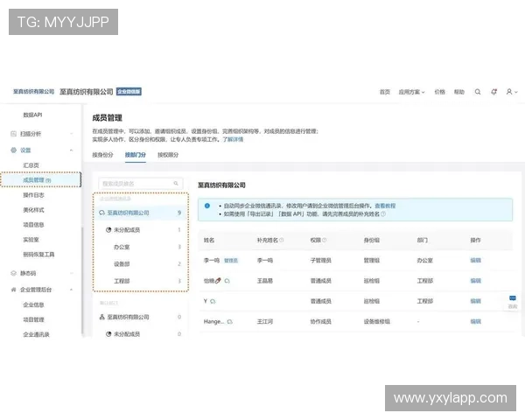
Task: Open 汇总页 in the sidebar
Action: (31, 165)
